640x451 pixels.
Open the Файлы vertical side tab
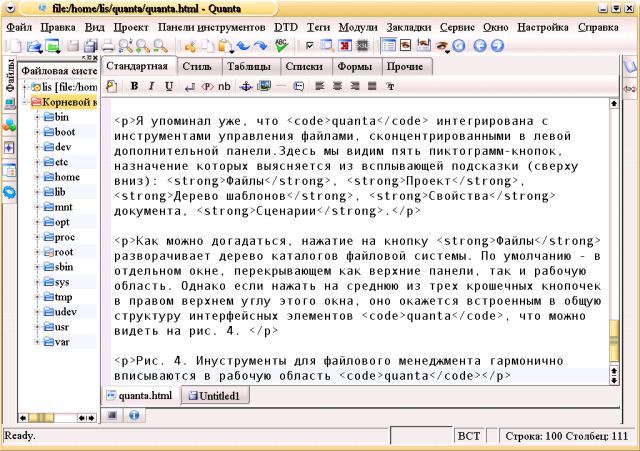9,81
